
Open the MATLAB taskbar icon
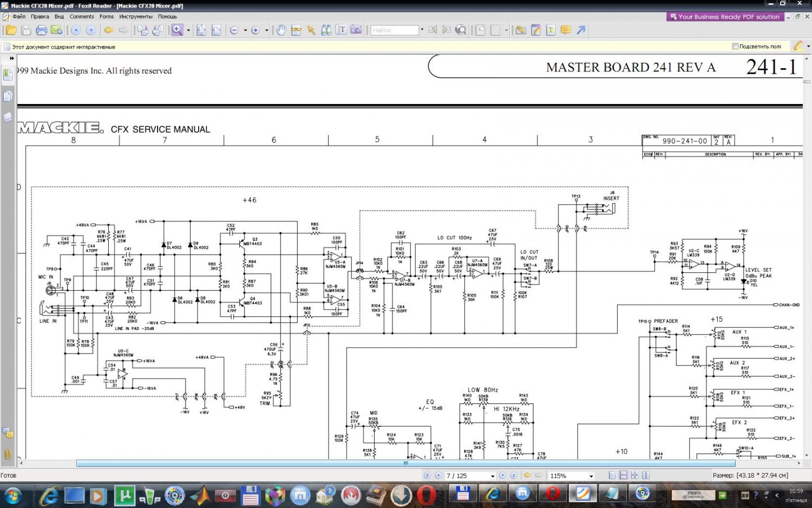click(200, 496)
